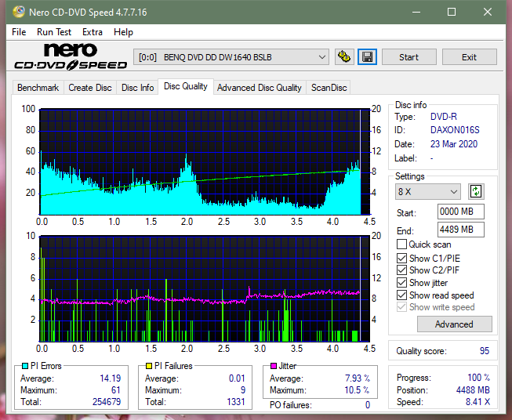
Task: Click the disc ID DAXON016S
Action: [455, 130]
